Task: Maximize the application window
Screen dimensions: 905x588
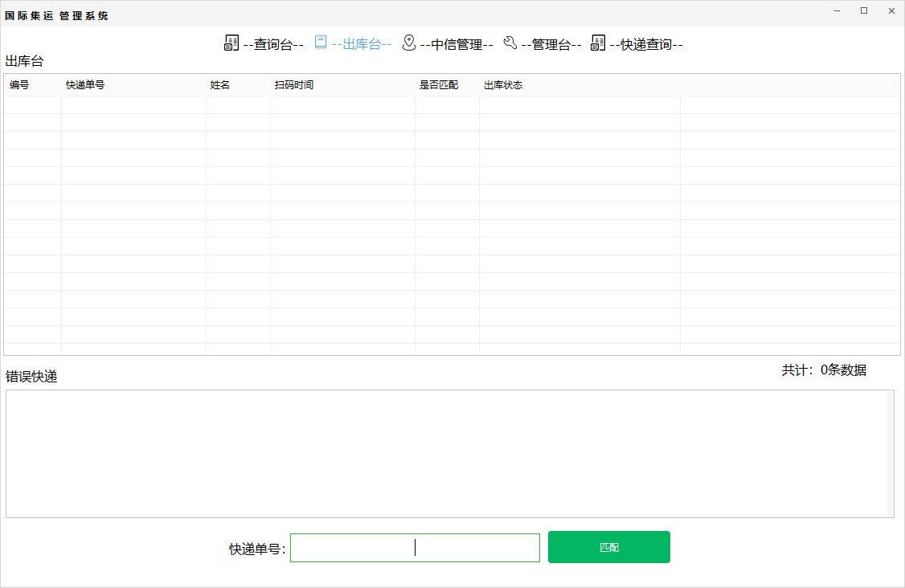Action: coord(864,11)
